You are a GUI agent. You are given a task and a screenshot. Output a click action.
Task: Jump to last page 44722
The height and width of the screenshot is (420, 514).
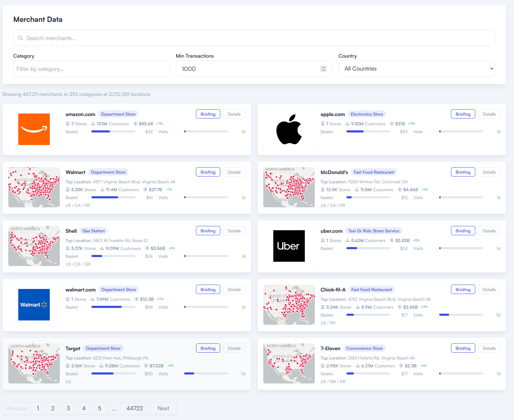pos(135,408)
